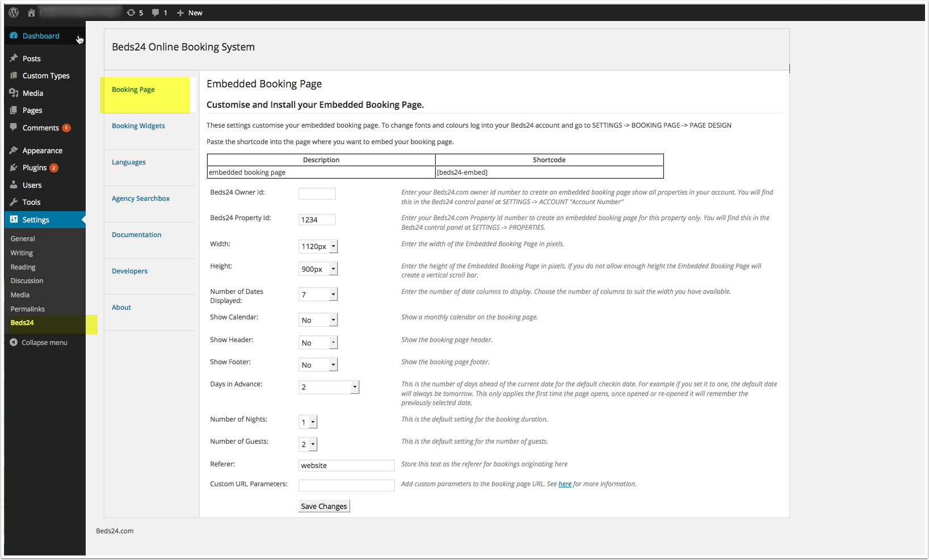Click the Collapse menu arrow icon
Viewport: 929px width, 560px height.
(x=14, y=342)
